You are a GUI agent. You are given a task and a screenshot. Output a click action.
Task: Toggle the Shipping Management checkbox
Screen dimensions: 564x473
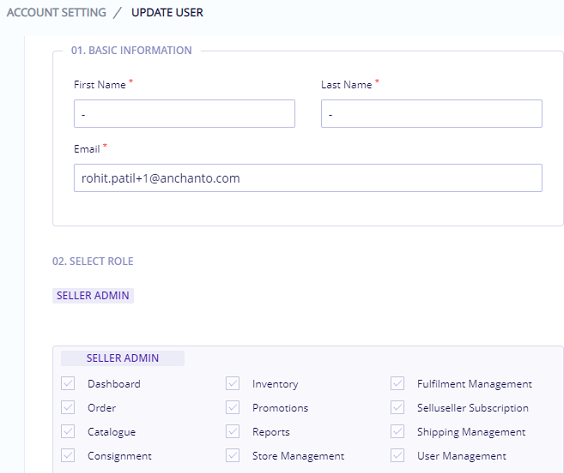pyautogui.click(x=397, y=431)
